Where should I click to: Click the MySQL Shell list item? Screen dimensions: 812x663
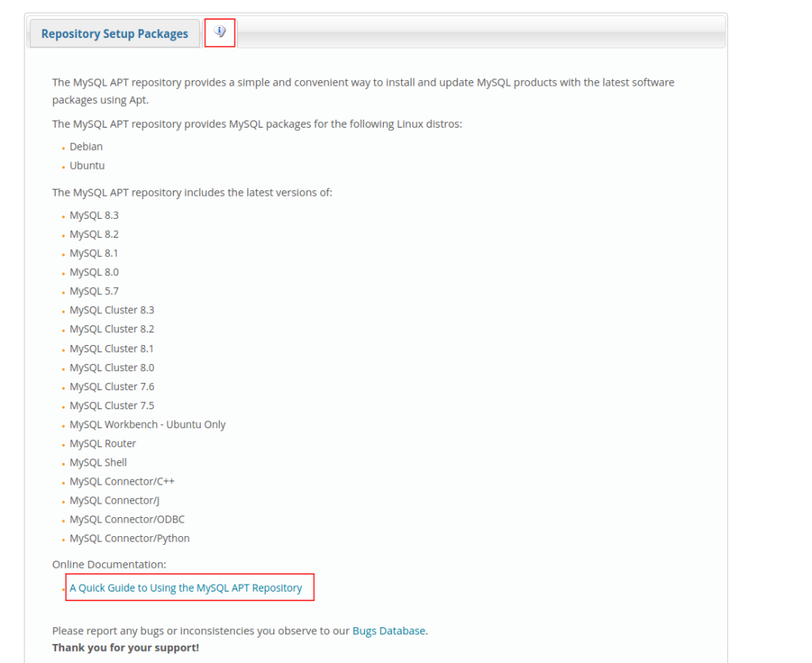[x=98, y=462]
